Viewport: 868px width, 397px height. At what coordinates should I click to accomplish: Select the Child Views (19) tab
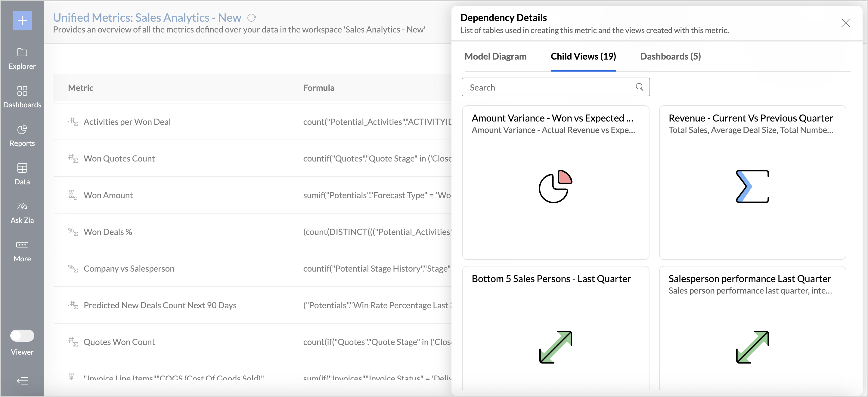click(x=583, y=56)
